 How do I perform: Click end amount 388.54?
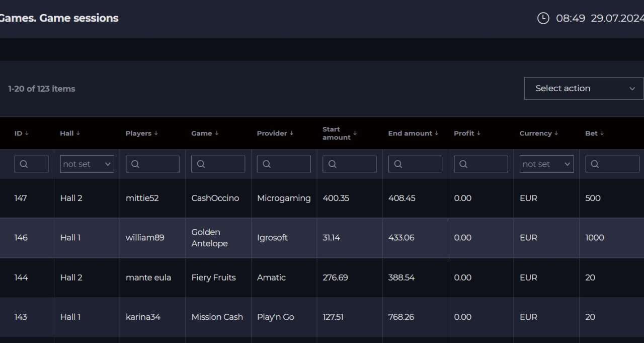point(401,278)
